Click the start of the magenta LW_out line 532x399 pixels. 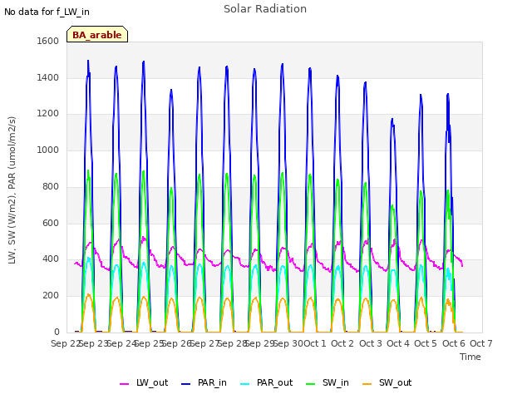pyautogui.click(x=75, y=264)
